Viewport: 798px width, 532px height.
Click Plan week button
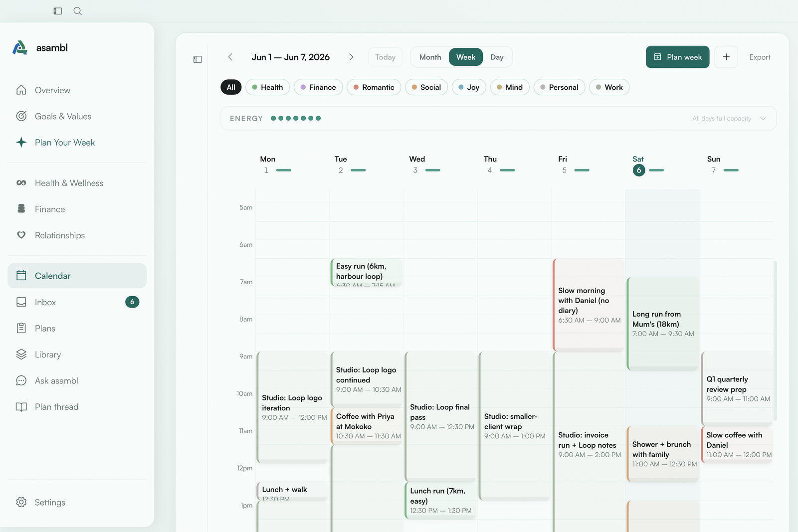coord(677,57)
